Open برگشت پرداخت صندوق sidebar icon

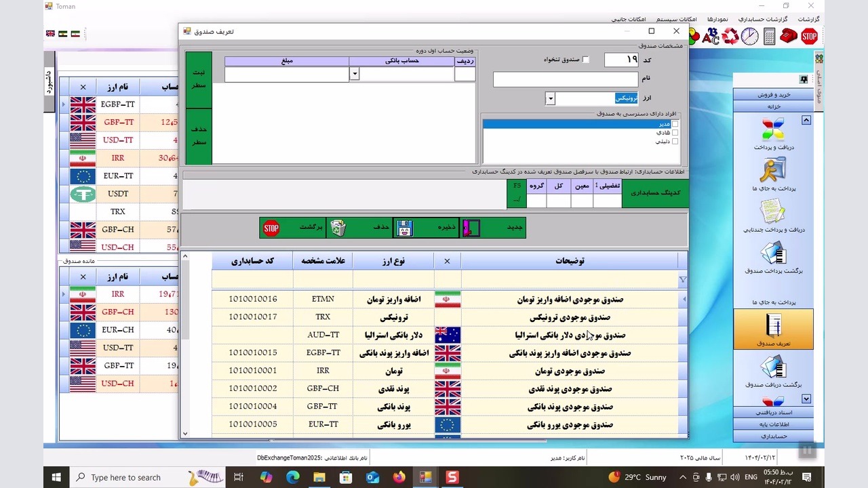click(x=773, y=253)
